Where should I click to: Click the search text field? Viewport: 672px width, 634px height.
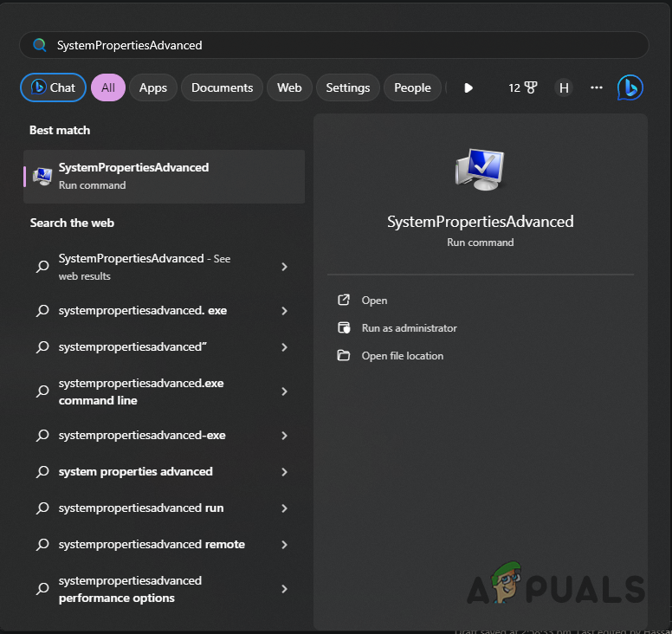coord(334,45)
